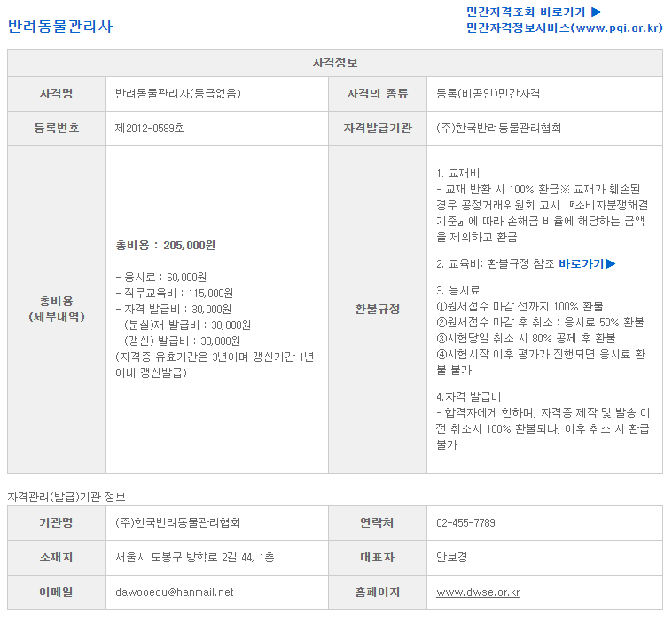This screenshot has width=672, height=619.
Task: Click the phone number 02-455-7789
Action: pos(465,522)
